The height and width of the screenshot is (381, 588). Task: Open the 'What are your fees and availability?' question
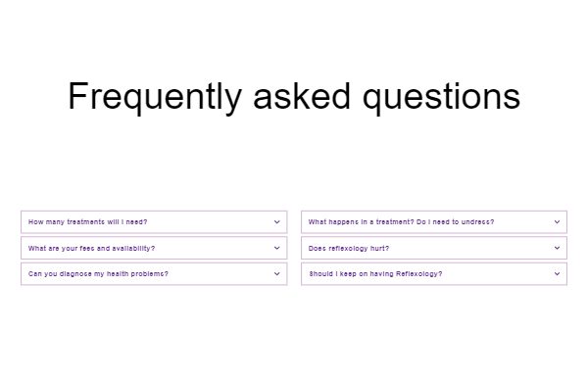tap(91, 248)
